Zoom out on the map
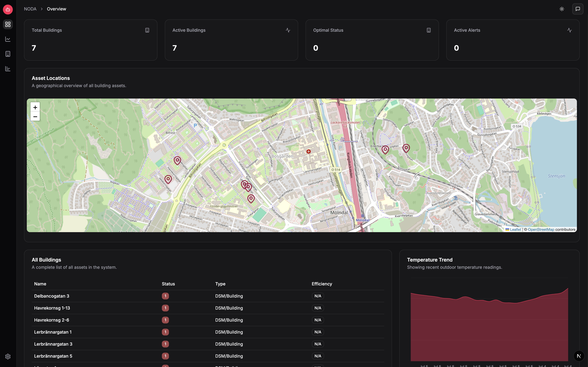The image size is (588, 367). point(35,117)
